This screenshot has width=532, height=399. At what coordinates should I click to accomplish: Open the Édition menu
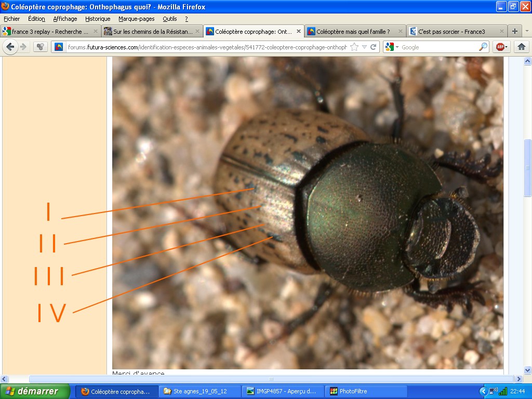[x=37, y=19]
